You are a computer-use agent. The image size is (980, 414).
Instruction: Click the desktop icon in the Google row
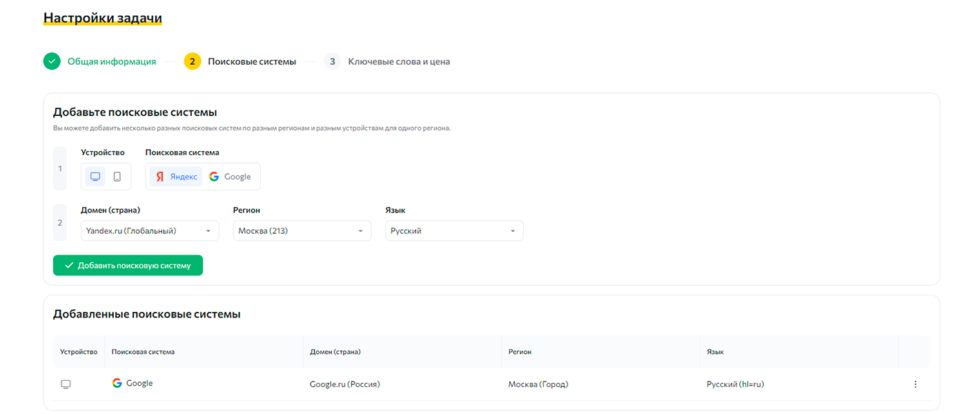[66, 384]
